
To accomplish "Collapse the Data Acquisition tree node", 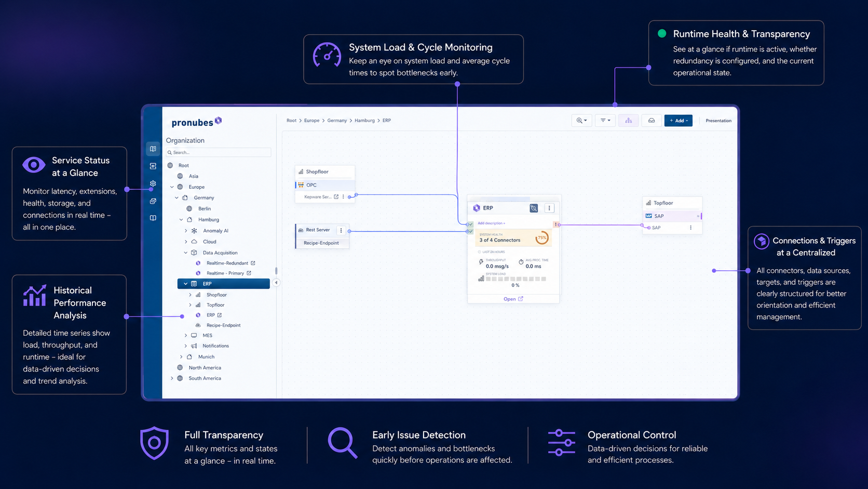I will [x=186, y=253].
